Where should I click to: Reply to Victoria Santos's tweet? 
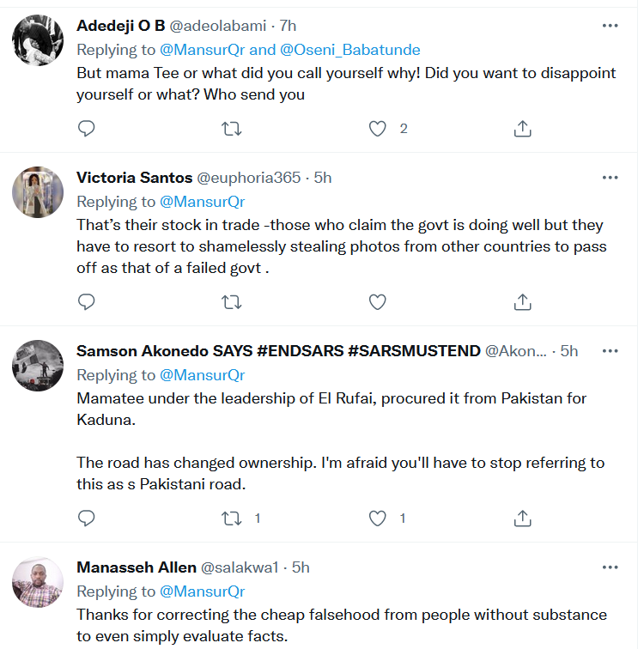(86, 302)
